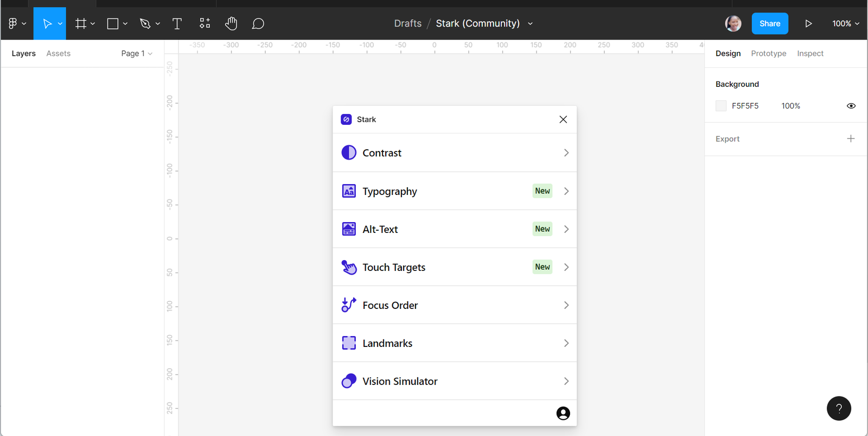
Task: Click the Touch Targets hand icon
Action: pos(349,267)
